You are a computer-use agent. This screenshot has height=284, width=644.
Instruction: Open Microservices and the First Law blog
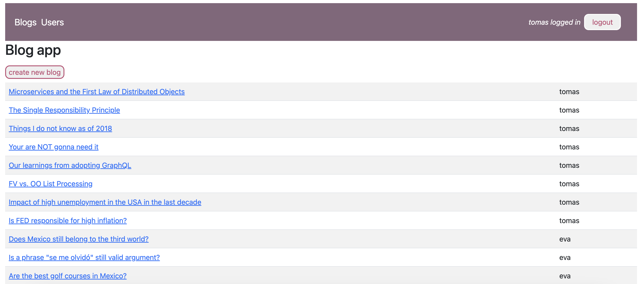pyautogui.click(x=97, y=92)
